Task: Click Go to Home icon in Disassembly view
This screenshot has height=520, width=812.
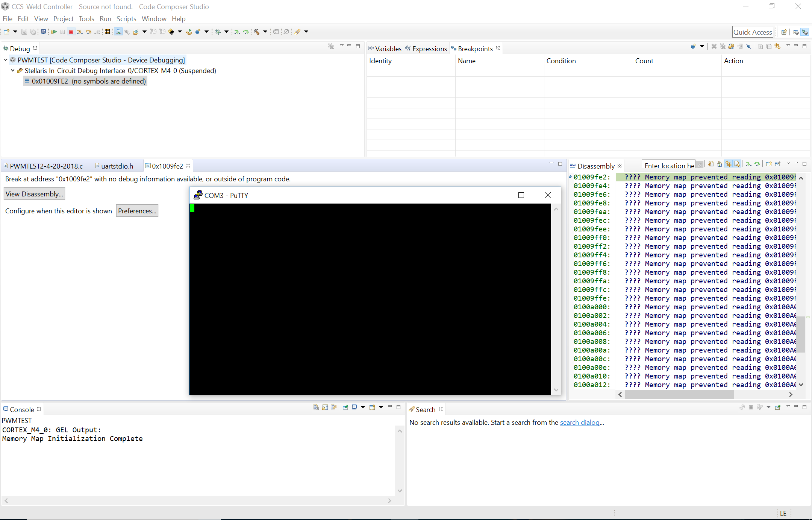Action: click(720, 164)
